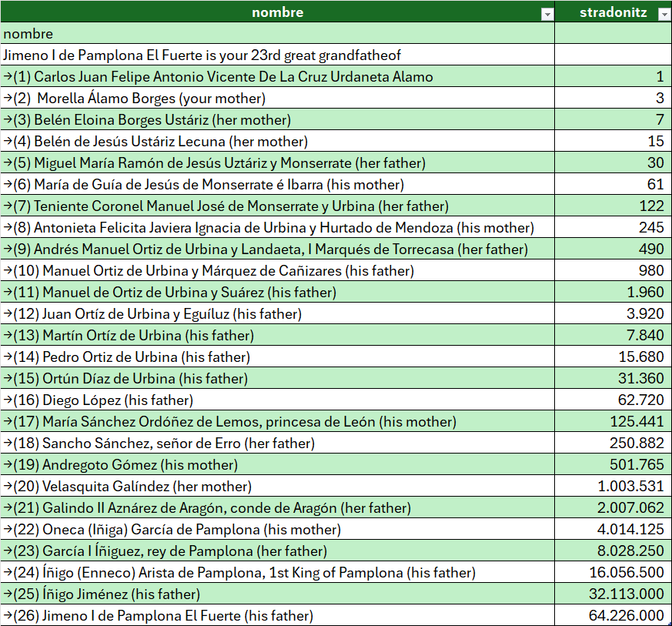Select Antonieta Felicita Javiera Ignacia de Urbina cell
This screenshot has height=626, width=672.
point(278,227)
